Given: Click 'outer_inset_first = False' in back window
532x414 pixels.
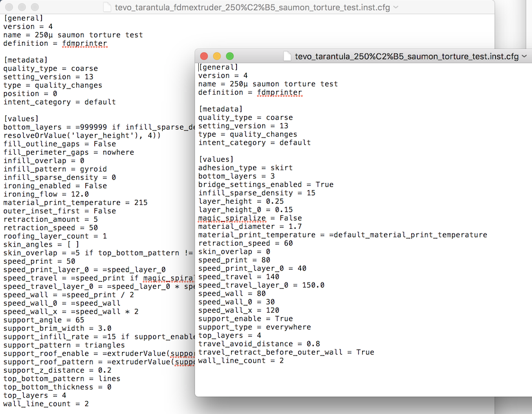Looking at the screenshot, I should click(x=59, y=211).
